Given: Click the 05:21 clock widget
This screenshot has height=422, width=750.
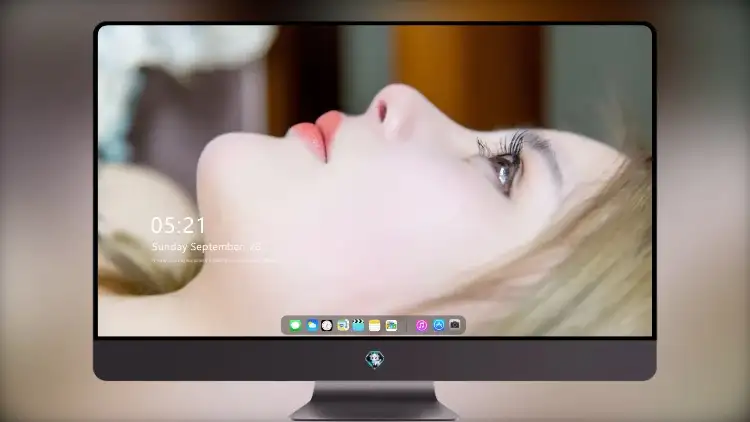Looking at the screenshot, I should click(x=178, y=225).
